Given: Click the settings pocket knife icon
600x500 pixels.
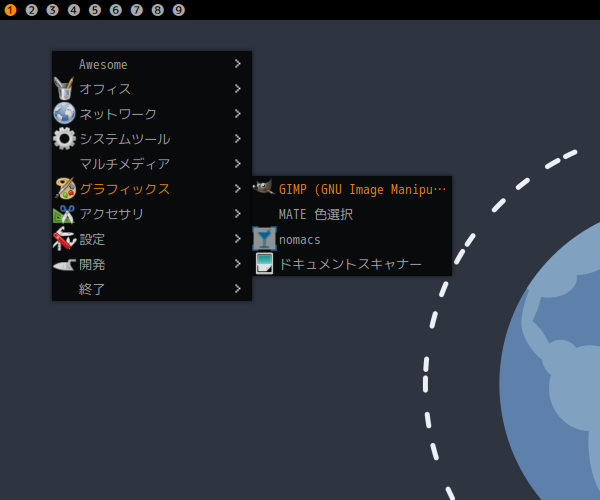Looking at the screenshot, I should pos(64,239).
